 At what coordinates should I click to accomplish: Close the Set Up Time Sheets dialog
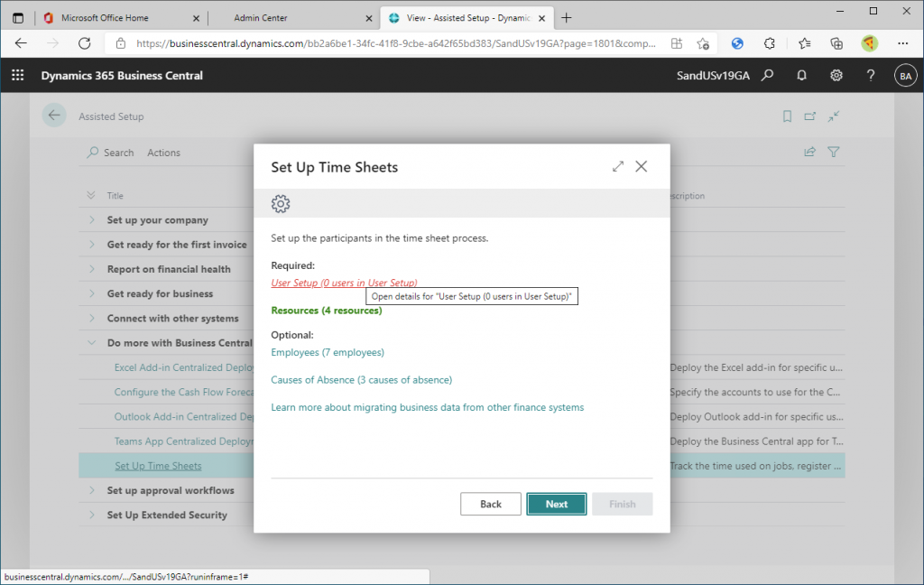coord(642,167)
